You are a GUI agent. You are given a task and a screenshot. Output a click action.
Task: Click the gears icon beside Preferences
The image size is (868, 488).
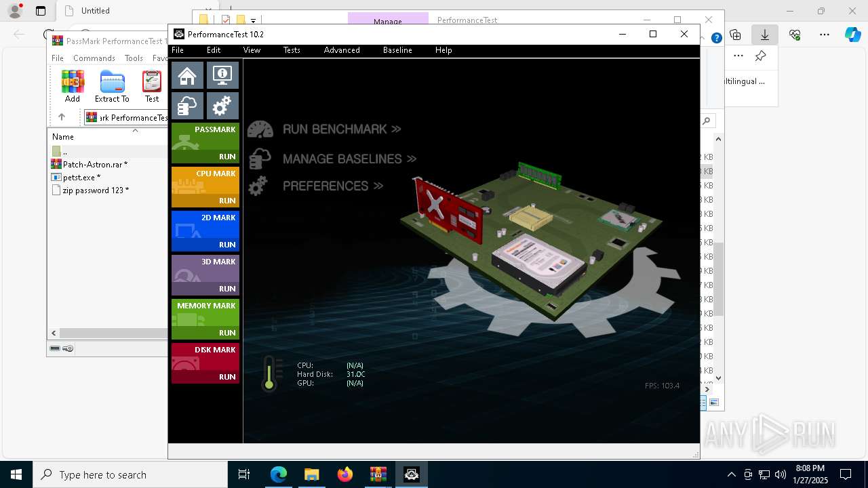[x=258, y=186]
